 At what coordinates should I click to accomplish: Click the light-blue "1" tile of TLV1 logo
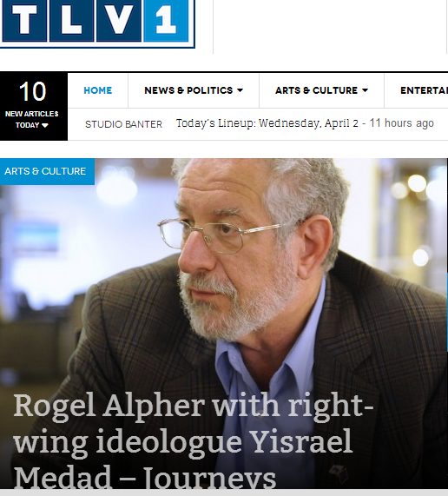166,20
